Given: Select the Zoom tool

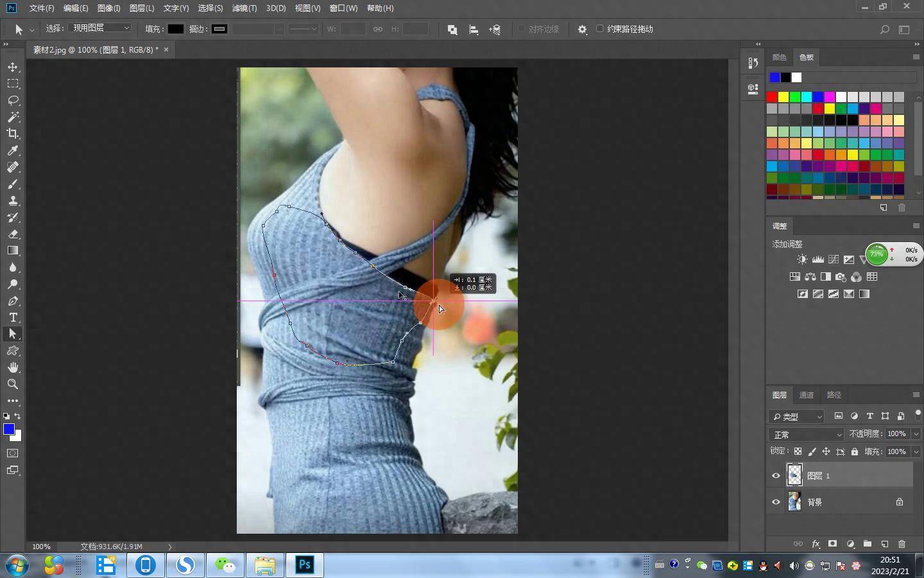Looking at the screenshot, I should (13, 384).
